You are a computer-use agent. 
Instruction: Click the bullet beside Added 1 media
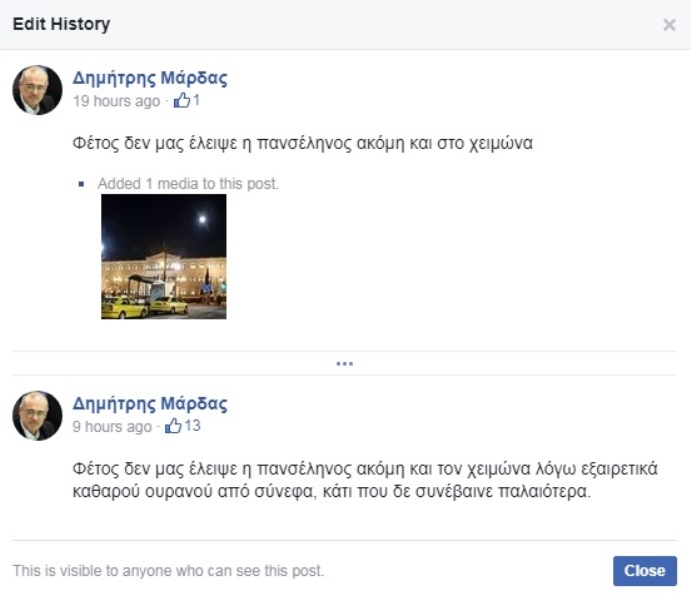tap(81, 184)
